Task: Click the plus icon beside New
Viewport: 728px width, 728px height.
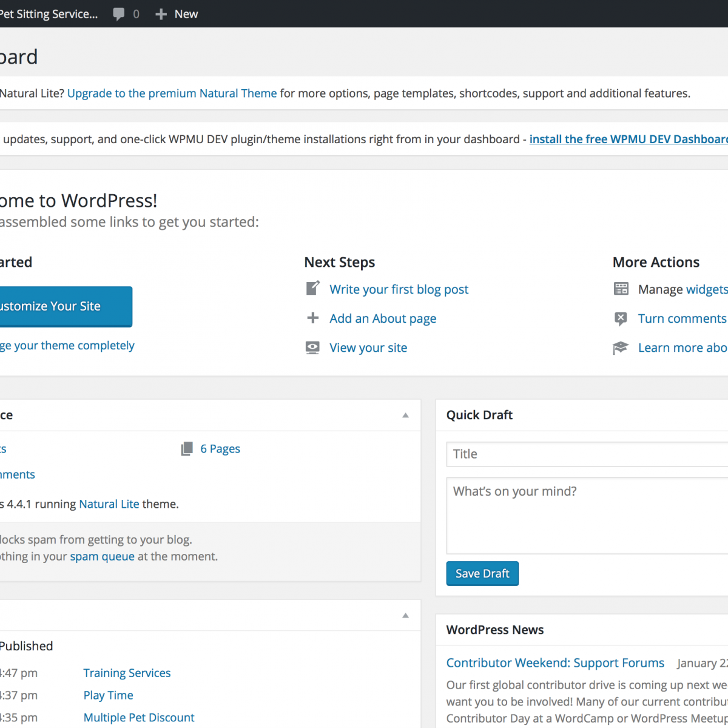Action: coord(161,14)
